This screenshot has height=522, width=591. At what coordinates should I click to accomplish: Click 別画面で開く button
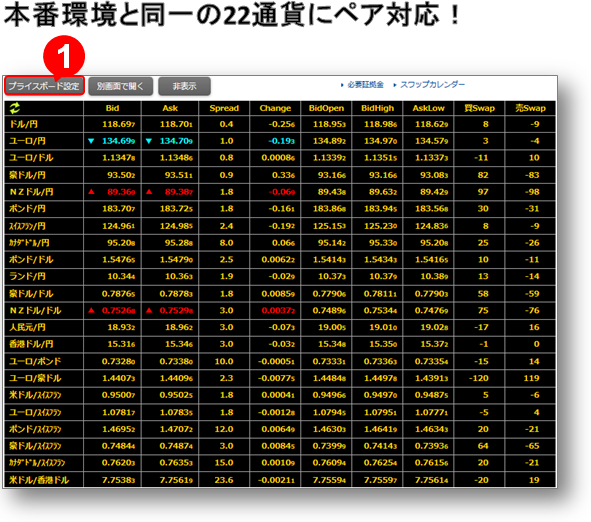120,86
